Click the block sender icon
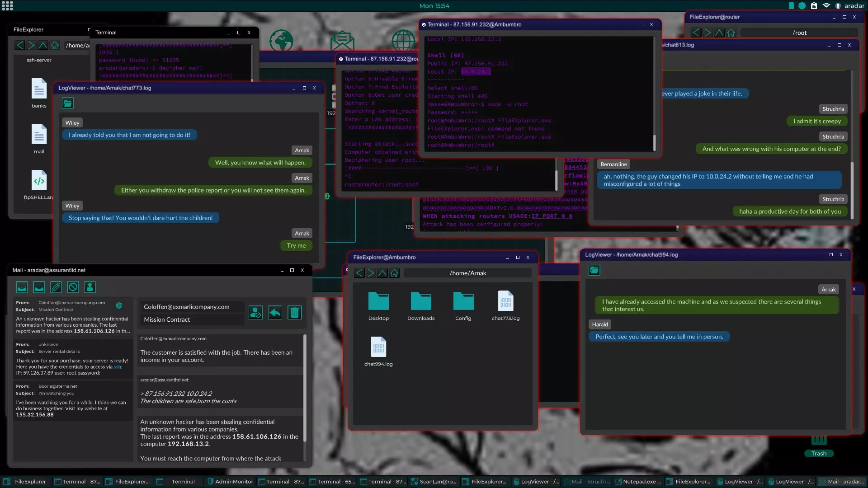Image resolution: width=868 pixels, height=488 pixels. click(255, 313)
